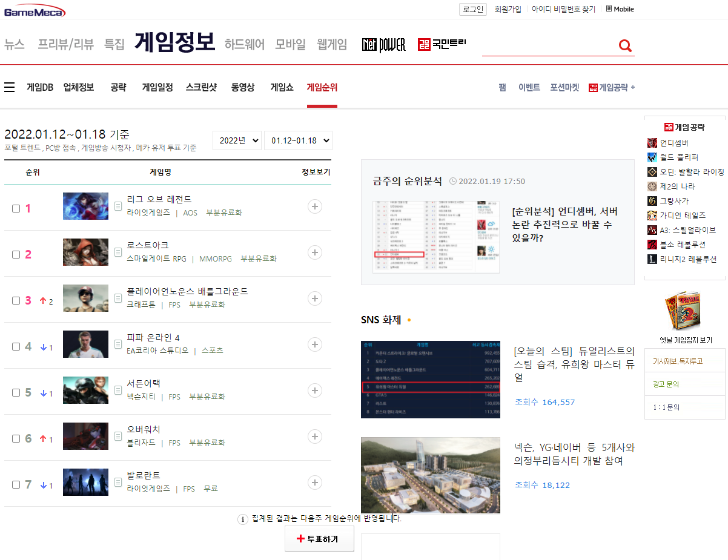The image size is (728, 560).
Task: Open the hamburger menu icon
Action: point(9,88)
